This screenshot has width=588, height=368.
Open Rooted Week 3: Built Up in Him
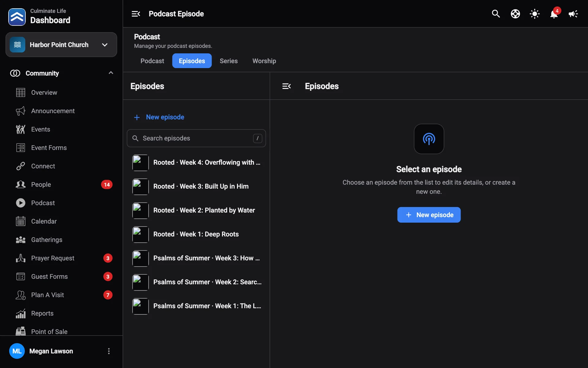point(196,186)
